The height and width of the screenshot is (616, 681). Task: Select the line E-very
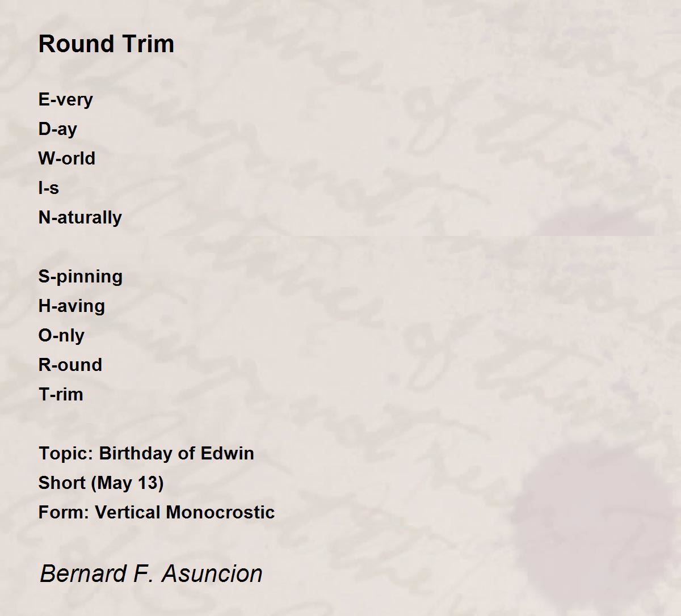pyautogui.click(x=66, y=100)
